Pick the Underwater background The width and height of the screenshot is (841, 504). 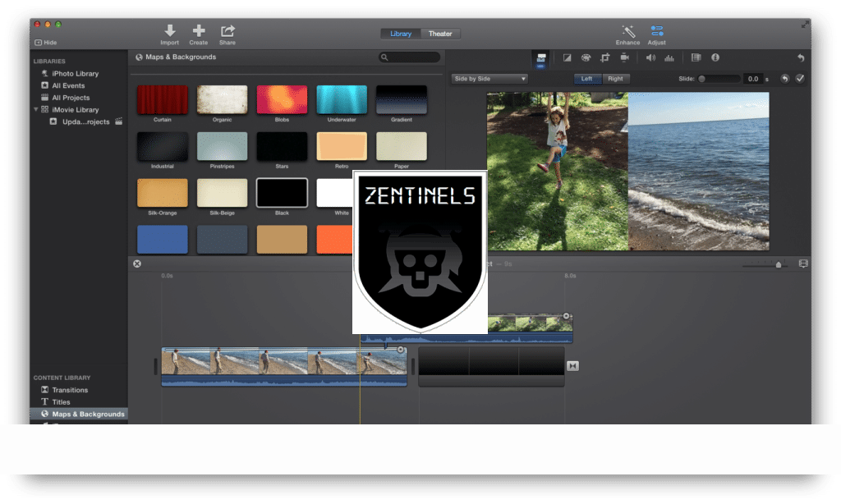pos(342,99)
